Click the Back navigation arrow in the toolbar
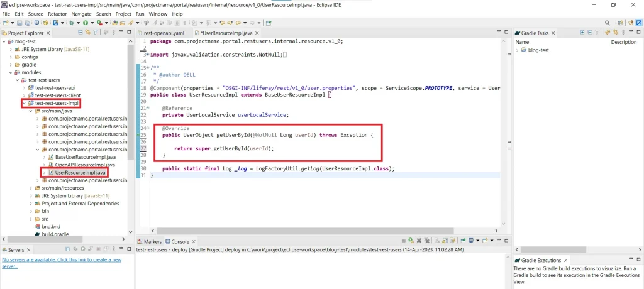 click(237, 23)
